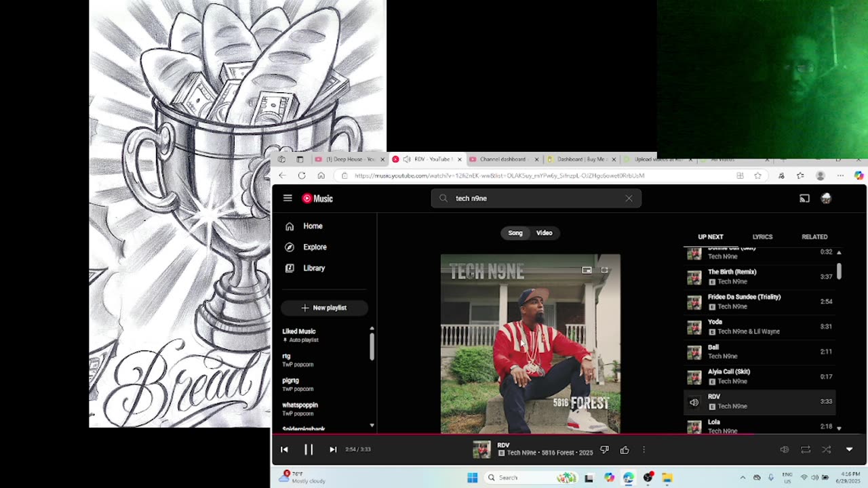The width and height of the screenshot is (868, 488).
Task: Skip to previous track
Action: 284,449
